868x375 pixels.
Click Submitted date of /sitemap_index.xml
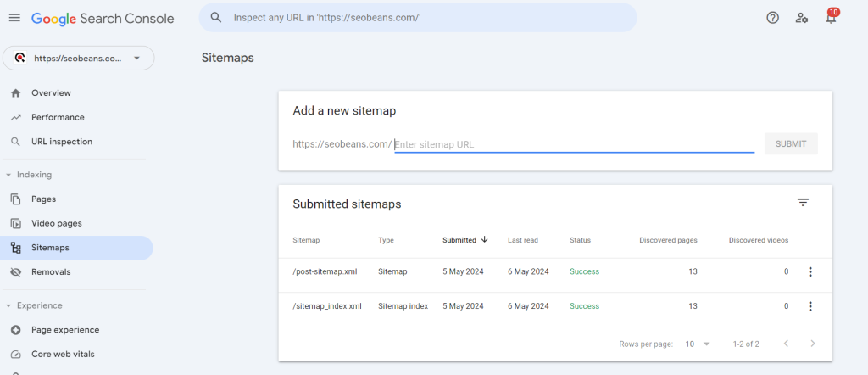[x=463, y=306]
